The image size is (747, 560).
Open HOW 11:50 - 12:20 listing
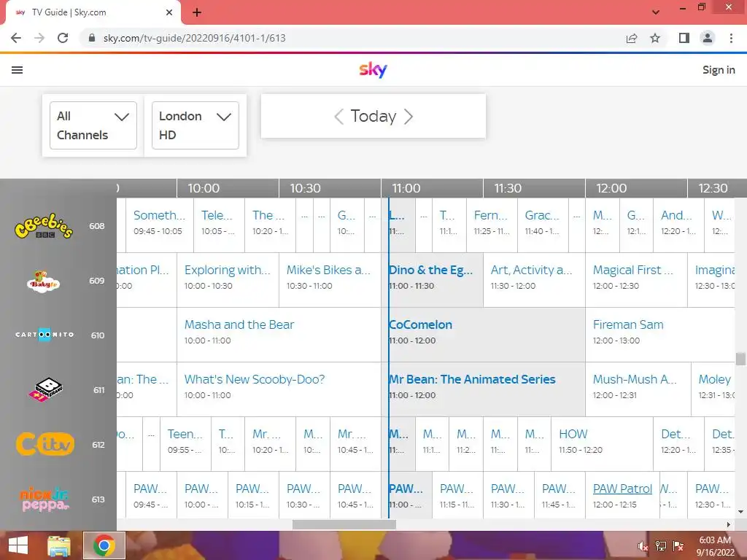(x=602, y=444)
